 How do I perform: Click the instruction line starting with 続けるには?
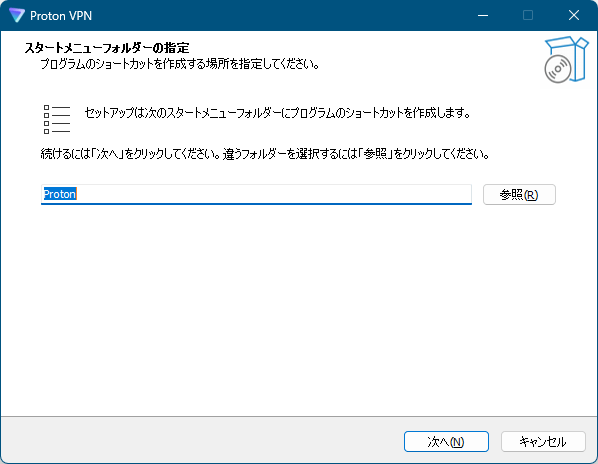coord(265,154)
